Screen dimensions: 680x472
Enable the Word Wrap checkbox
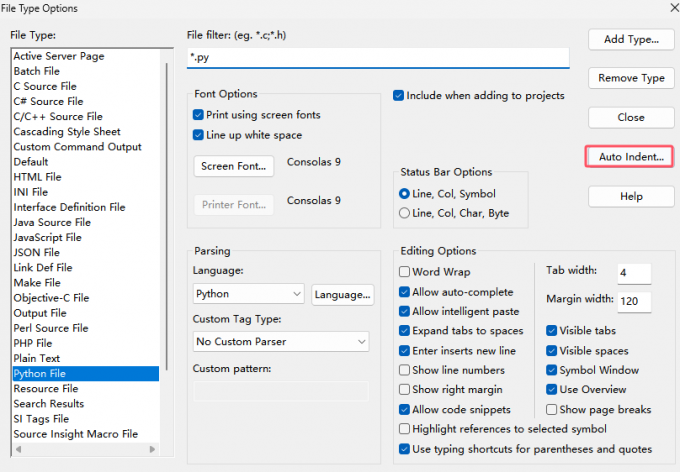[x=405, y=272]
